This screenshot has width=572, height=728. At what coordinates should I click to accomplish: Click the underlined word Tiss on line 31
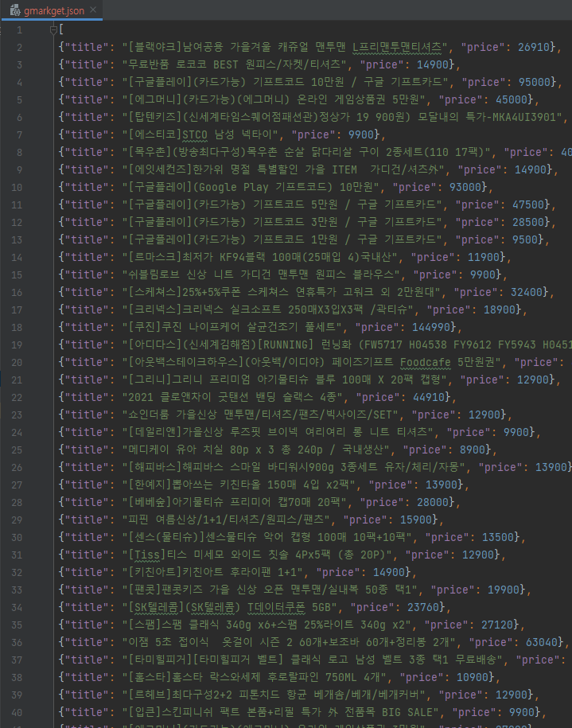146,555
